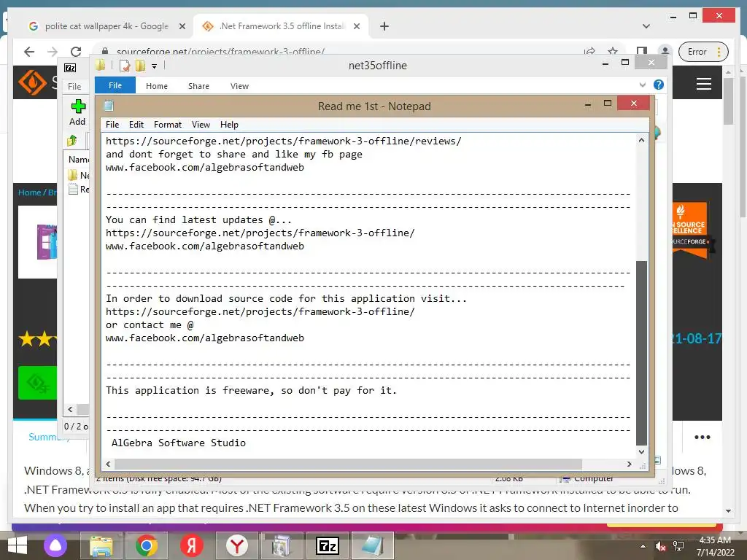
Task: Toggle the muted volume tray icon
Action: (x=660, y=546)
